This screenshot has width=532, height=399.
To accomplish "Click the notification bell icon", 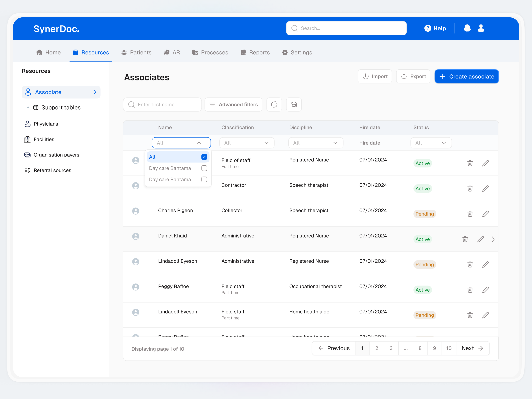I will pyautogui.click(x=467, y=28).
